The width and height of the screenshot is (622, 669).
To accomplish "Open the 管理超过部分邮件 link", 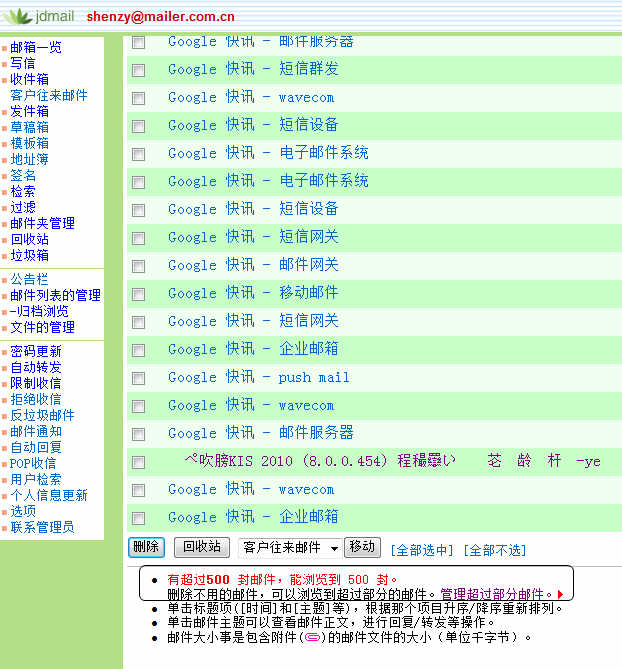I will click(x=496, y=594).
